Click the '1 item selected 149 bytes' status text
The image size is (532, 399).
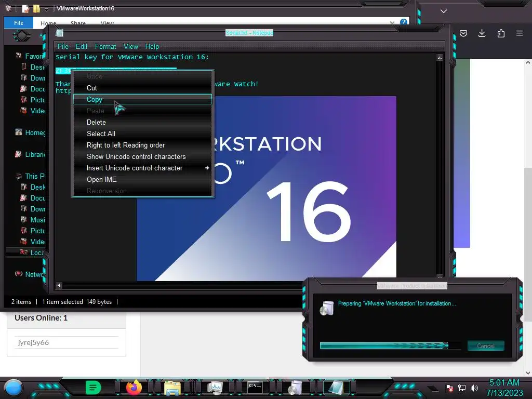point(77,302)
